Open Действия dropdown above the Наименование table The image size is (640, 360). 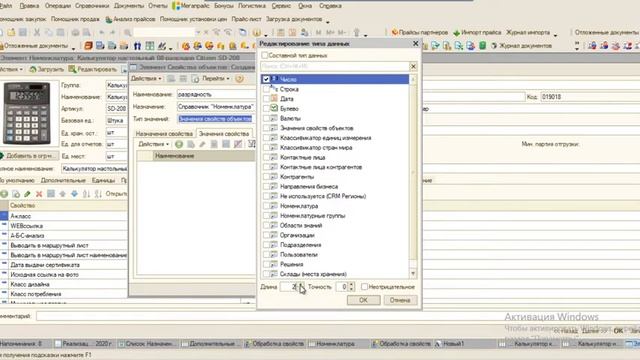pyautogui.click(x=153, y=144)
